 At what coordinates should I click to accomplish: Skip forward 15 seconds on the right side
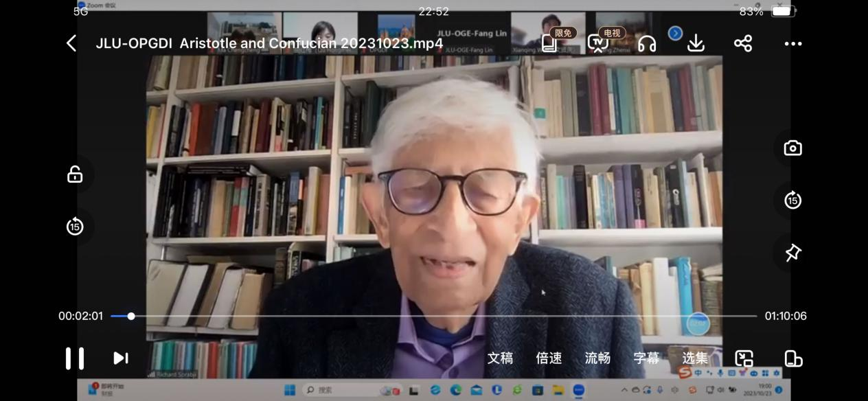pos(793,200)
